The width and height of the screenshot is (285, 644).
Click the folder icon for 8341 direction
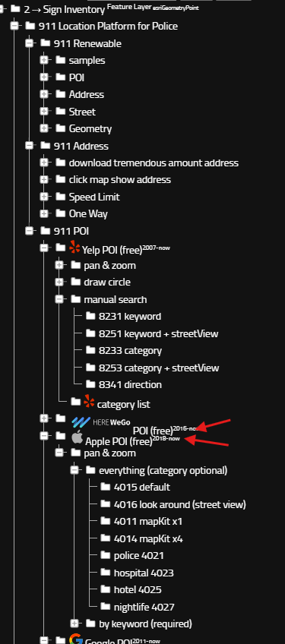pos(91,384)
